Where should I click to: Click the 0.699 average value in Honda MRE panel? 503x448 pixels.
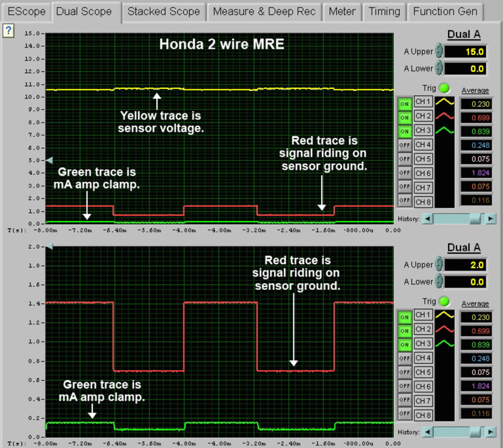coord(476,118)
